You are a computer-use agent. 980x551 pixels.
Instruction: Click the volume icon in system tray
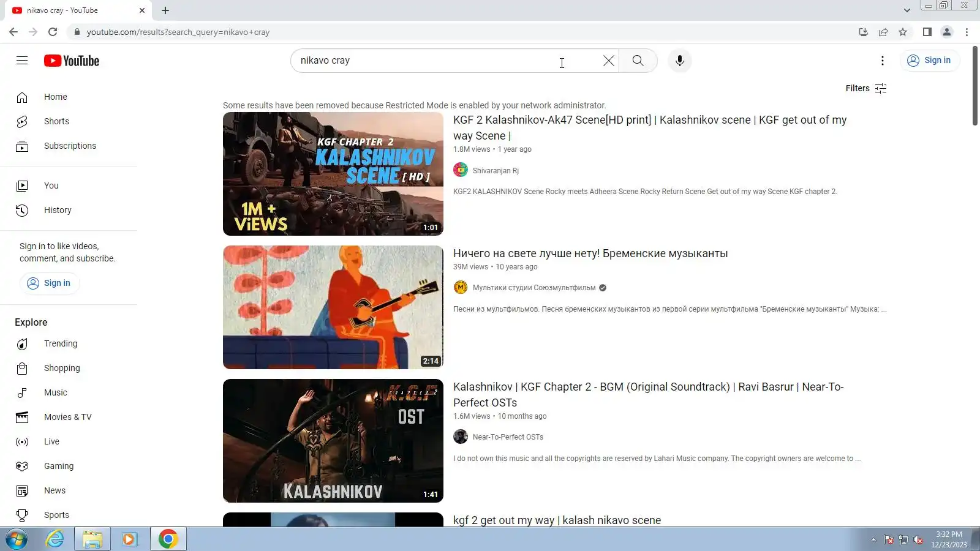918,539
